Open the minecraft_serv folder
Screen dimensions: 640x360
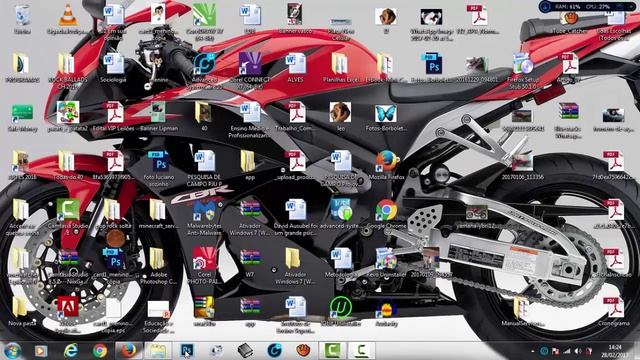pyautogui.click(x=157, y=210)
